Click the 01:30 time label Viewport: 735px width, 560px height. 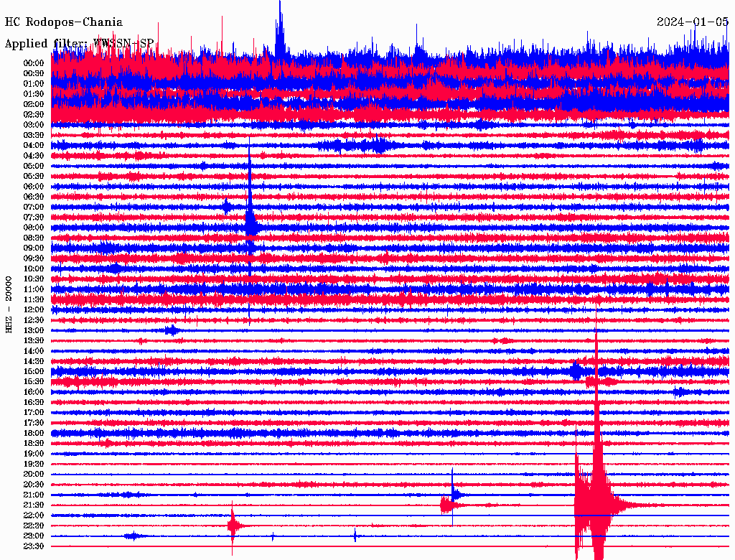[34, 94]
